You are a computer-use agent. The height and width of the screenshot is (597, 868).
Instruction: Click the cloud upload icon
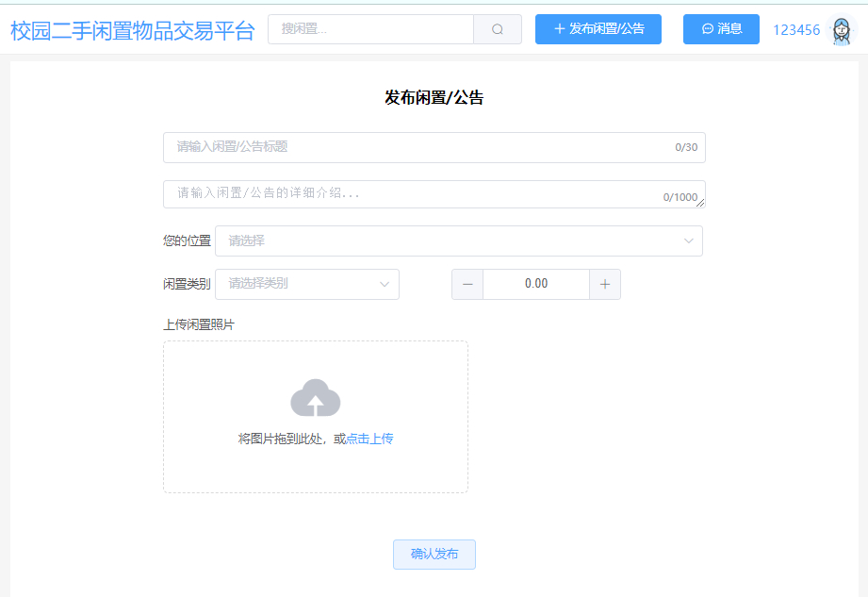point(315,397)
